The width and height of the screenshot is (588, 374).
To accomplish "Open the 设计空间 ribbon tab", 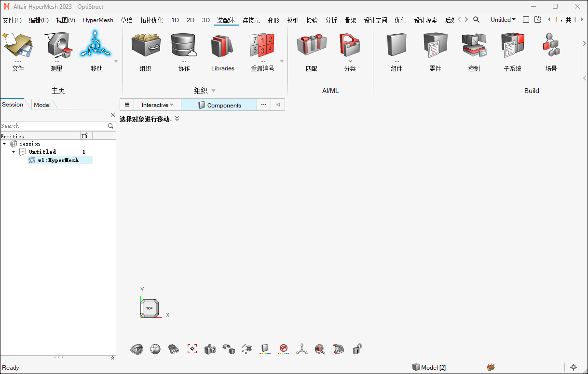I will [x=376, y=20].
